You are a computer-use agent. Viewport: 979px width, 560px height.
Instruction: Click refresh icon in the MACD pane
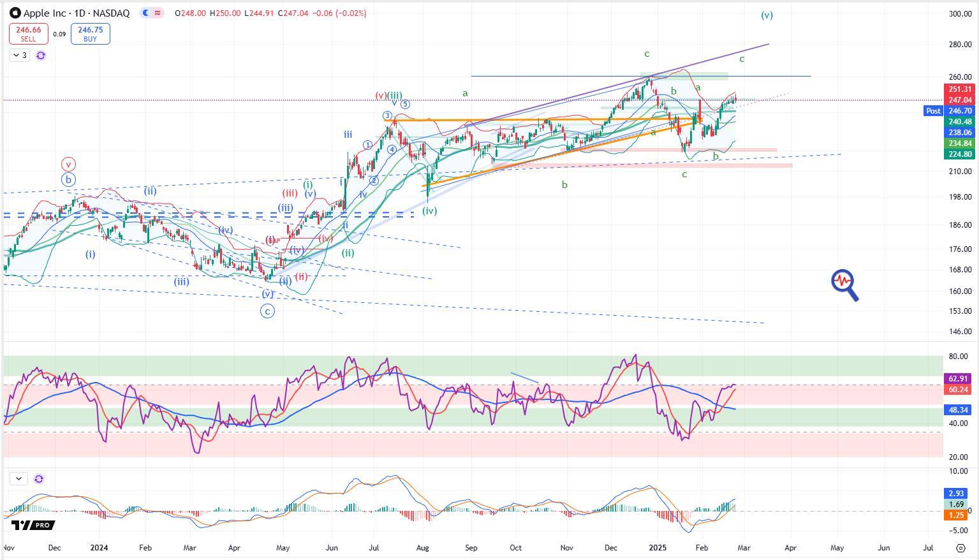(x=39, y=478)
